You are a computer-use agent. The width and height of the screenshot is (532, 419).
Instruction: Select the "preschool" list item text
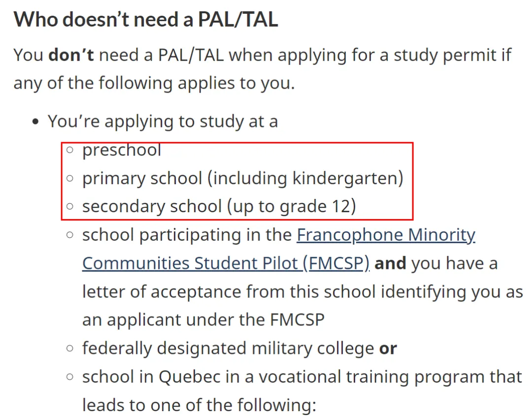(122, 150)
